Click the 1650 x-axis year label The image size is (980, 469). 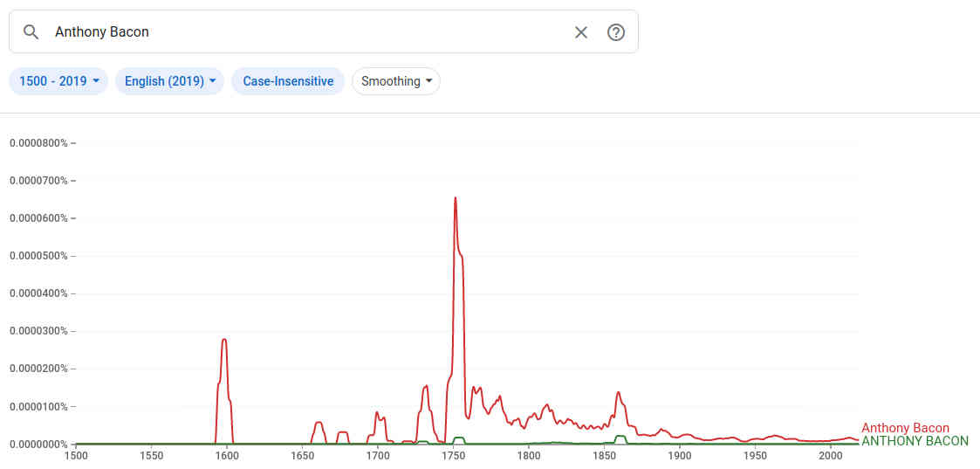302,455
